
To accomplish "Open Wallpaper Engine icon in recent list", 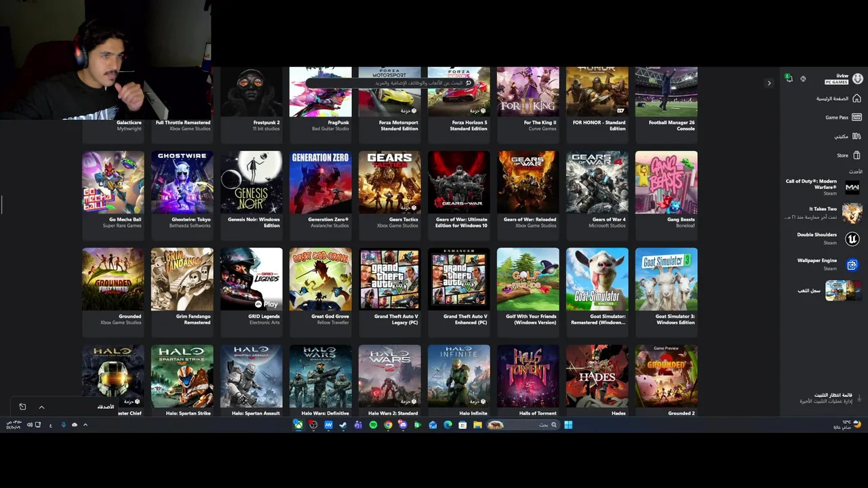I will coord(852,264).
